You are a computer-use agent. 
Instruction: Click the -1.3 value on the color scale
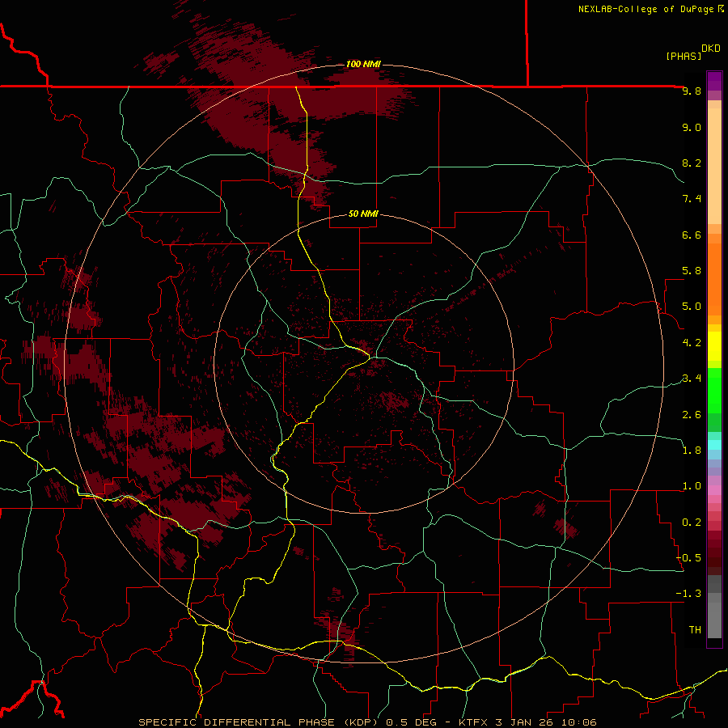[x=688, y=595]
